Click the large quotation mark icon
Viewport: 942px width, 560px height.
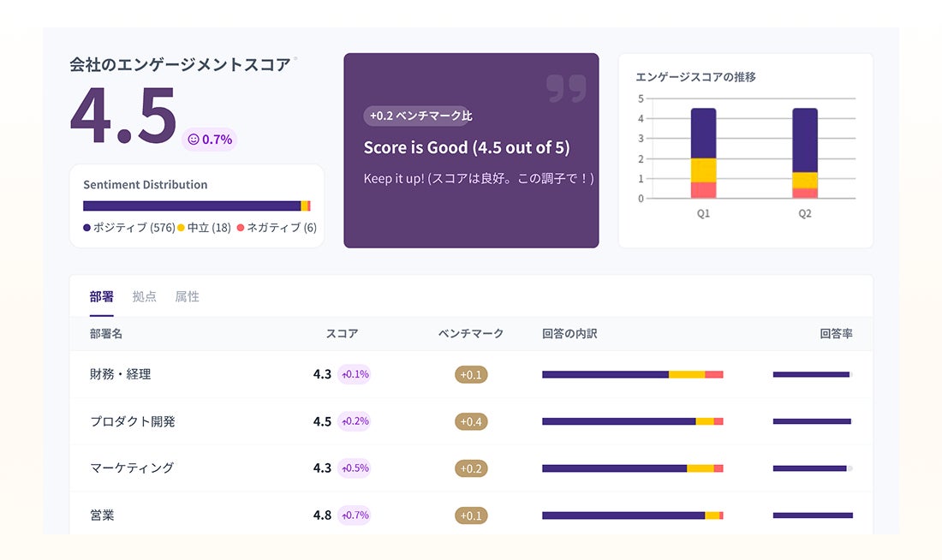566,88
